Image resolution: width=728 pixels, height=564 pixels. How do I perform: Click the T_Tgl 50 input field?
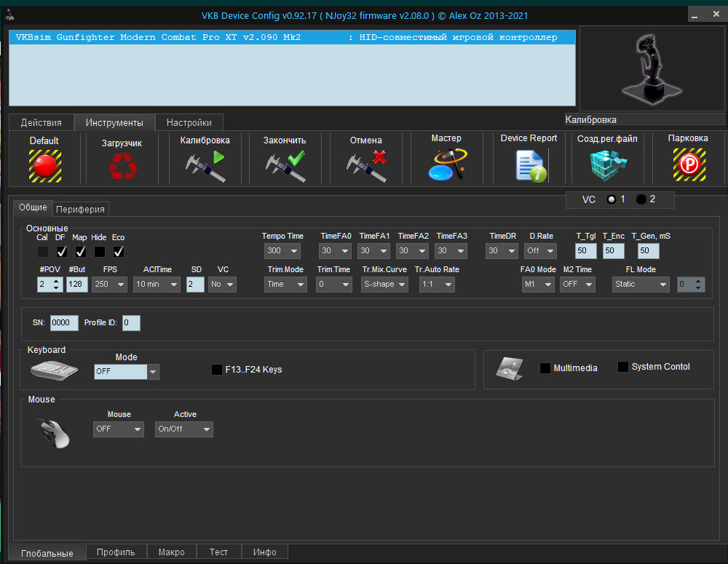pos(586,250)
